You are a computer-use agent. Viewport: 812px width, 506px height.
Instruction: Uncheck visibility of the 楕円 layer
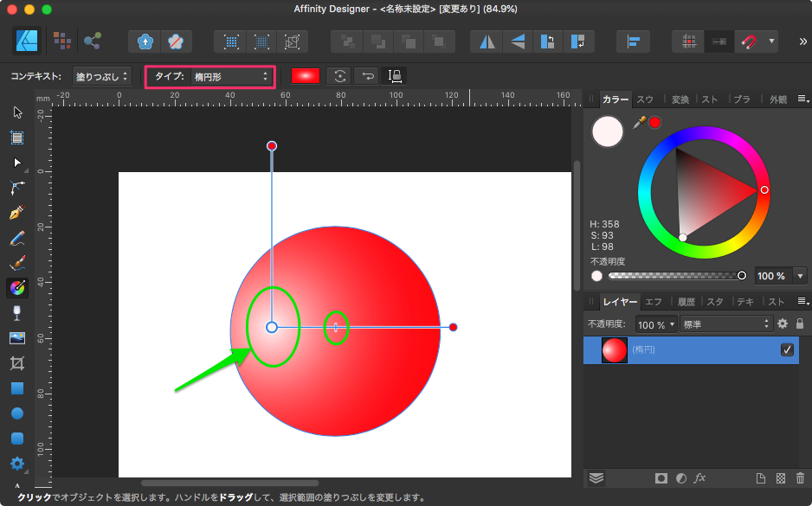[787, 349]
